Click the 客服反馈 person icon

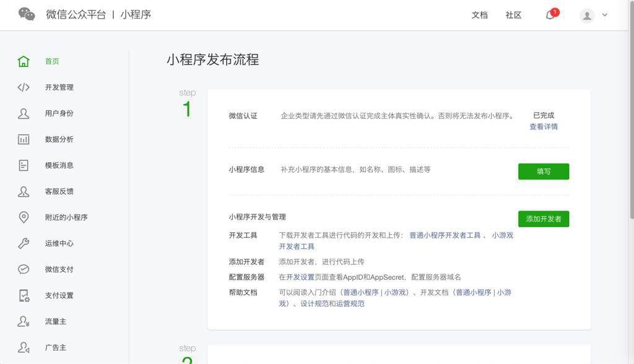pyautogui.click(x=24, y=191)
